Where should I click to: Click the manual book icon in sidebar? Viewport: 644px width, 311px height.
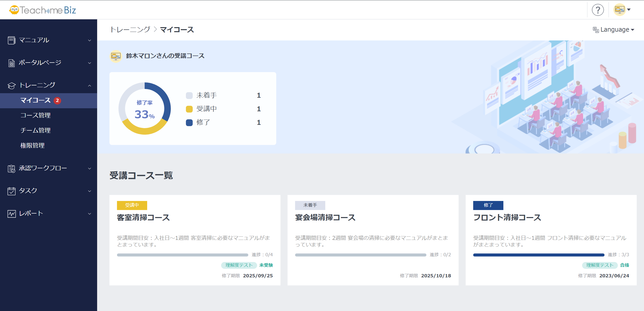[x=11, y=40]
